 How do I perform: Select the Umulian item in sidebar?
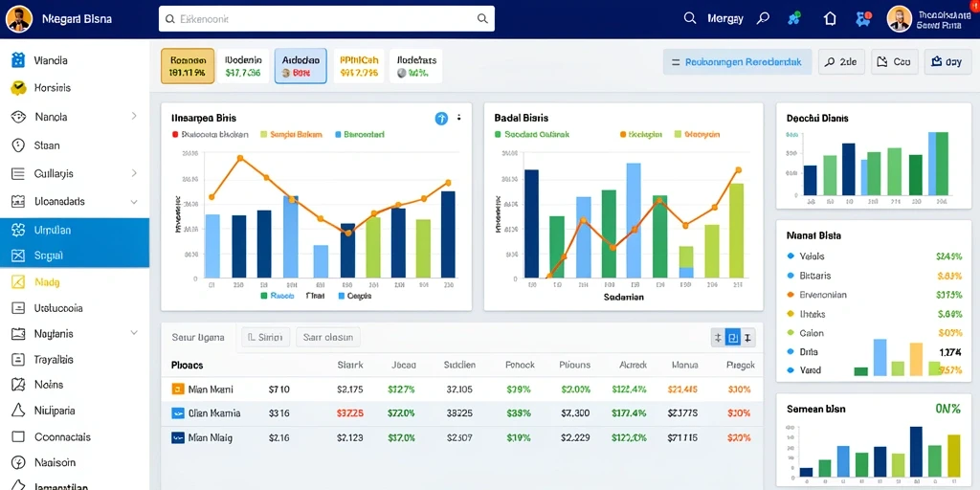75,230
